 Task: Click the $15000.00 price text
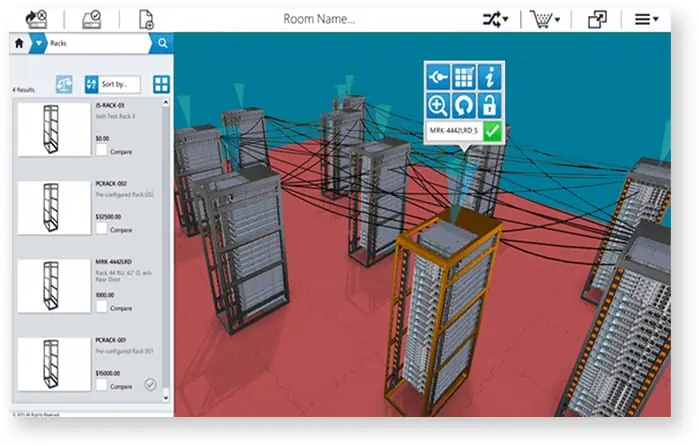click(108, 373)
